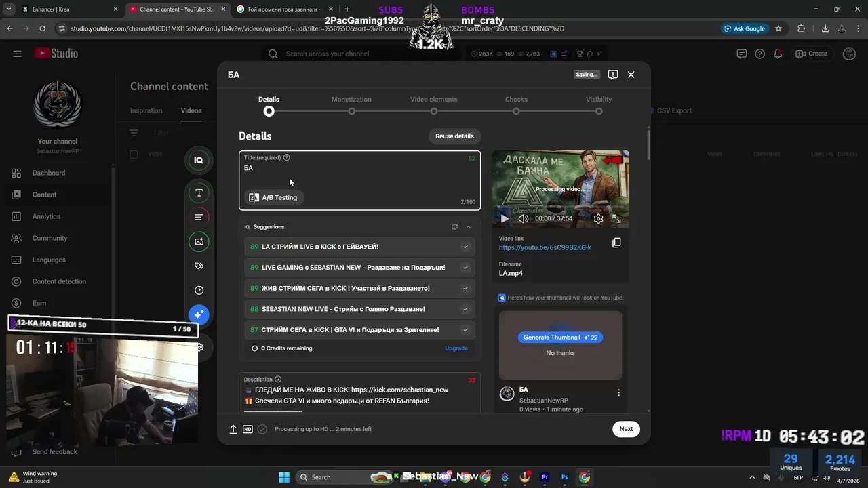This screenshot has height=488, width=868.
Task: Play the video preview
Action: coord(504,218)
